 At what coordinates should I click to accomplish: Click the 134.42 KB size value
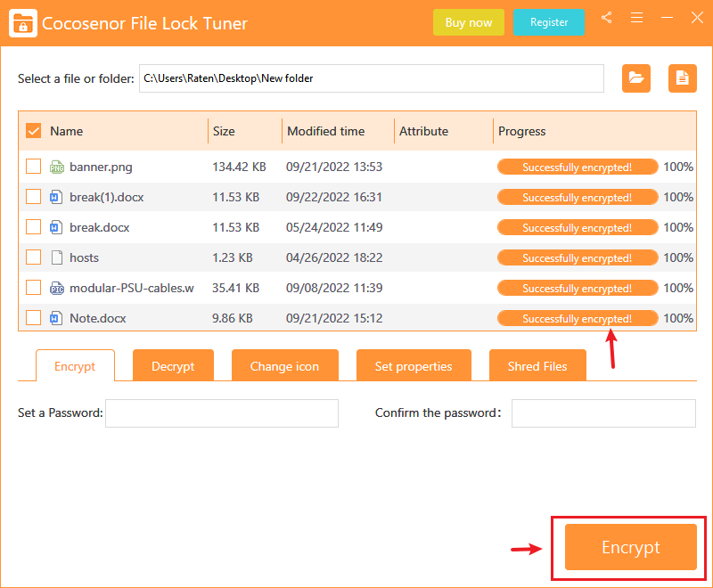point(239,167)
